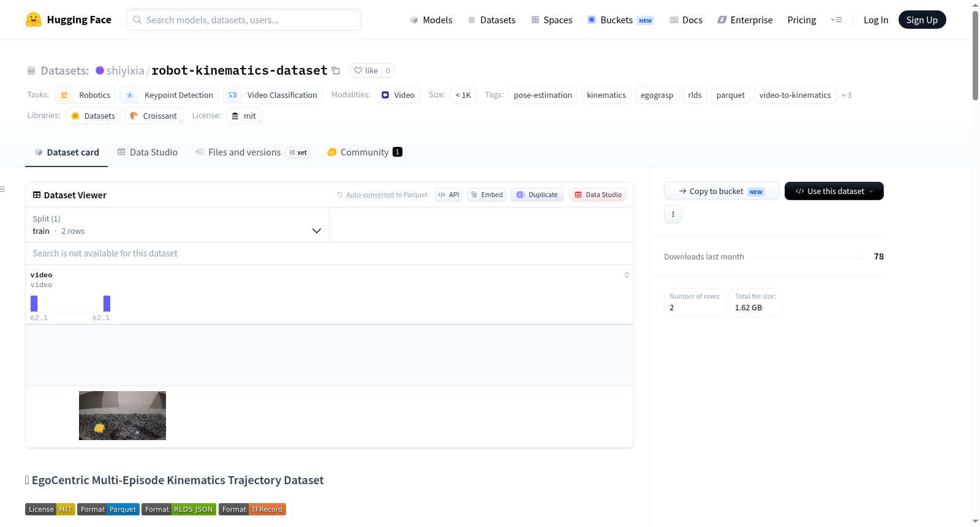Open the Pricing page
This screenshot has height=527, width=980.
pos(802,20)
